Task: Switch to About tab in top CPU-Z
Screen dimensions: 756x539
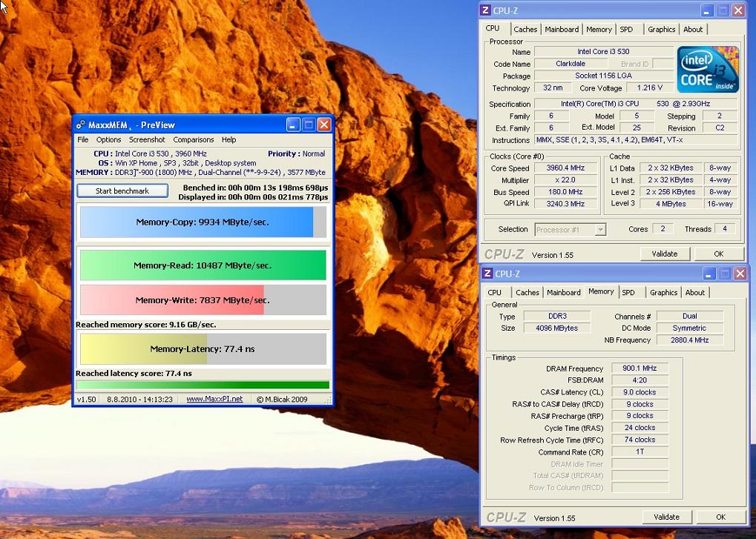Action: coord(693,30)
